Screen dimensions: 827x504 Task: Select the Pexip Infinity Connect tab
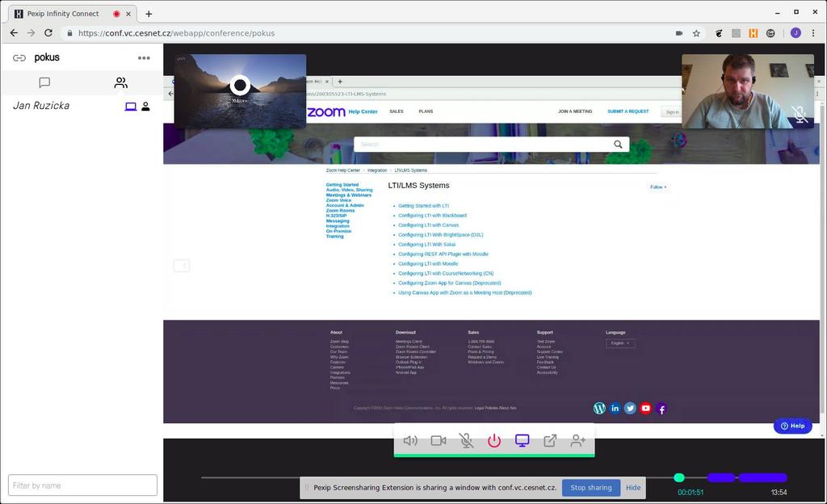click(x=73, y=15)
